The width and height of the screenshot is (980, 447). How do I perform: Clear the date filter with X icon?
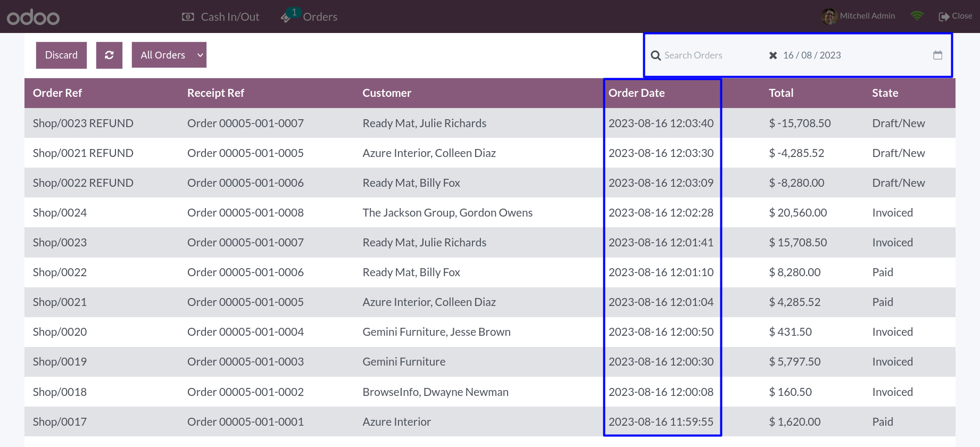coord(773,55)
